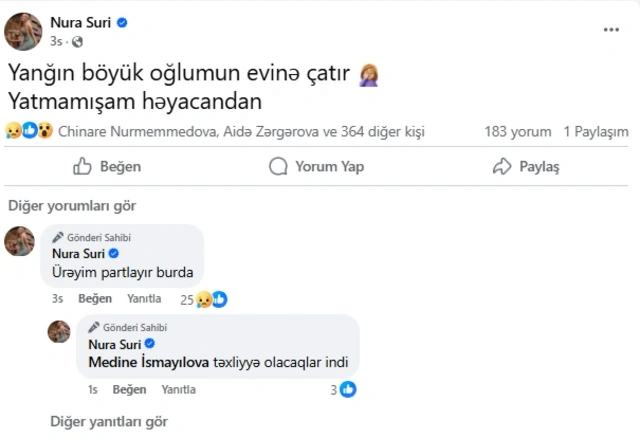Open the post author's profile picture
This screenshot has width=640, height=438.
point(23,31)
